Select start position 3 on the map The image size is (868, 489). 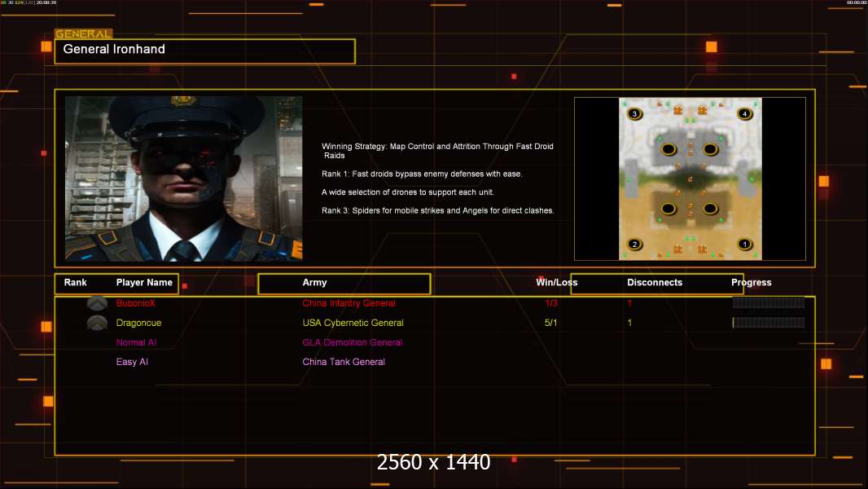pyautogui.click(x=634, y=113)
